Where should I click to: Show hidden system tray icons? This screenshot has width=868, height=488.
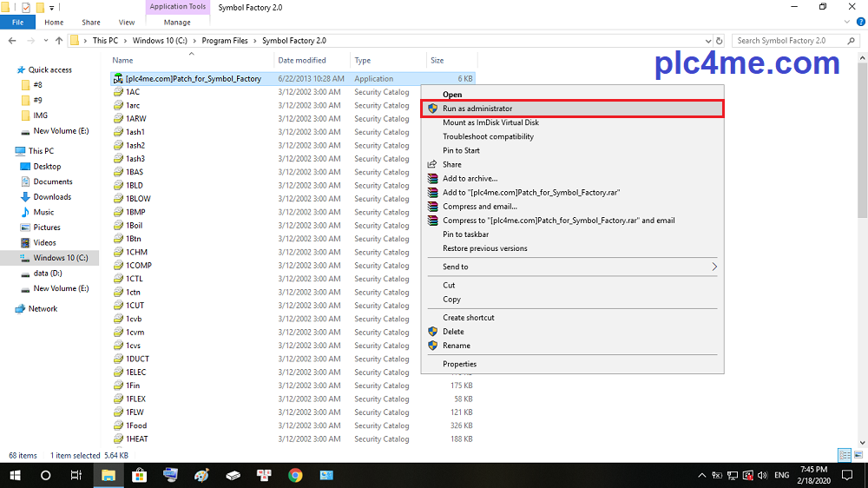(701, 476)
